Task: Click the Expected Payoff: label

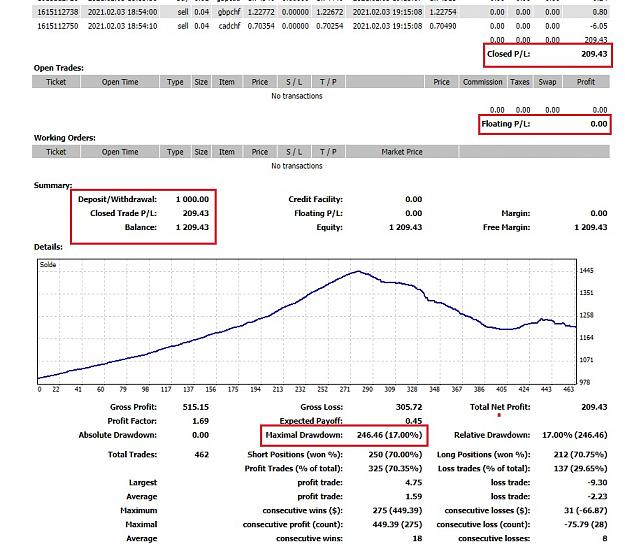Action: pyautogui.click(x=311, y=421)
